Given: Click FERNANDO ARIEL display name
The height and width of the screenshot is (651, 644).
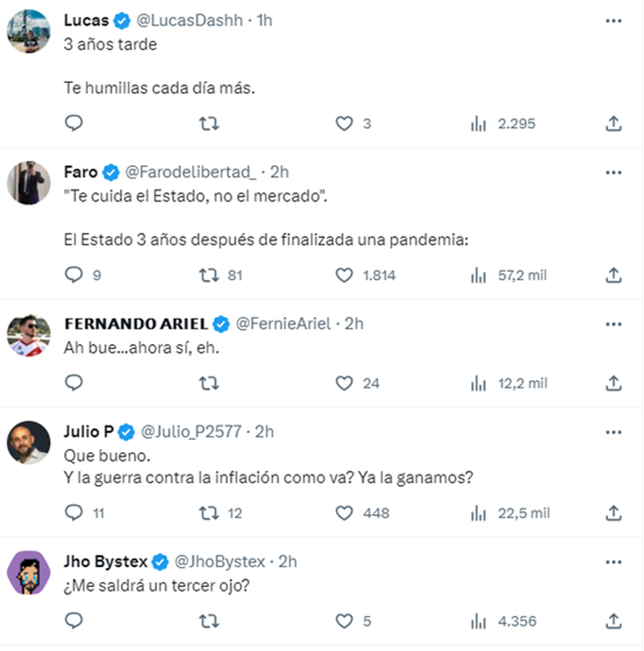Looking at the screenshot, I should pos(136,324).
